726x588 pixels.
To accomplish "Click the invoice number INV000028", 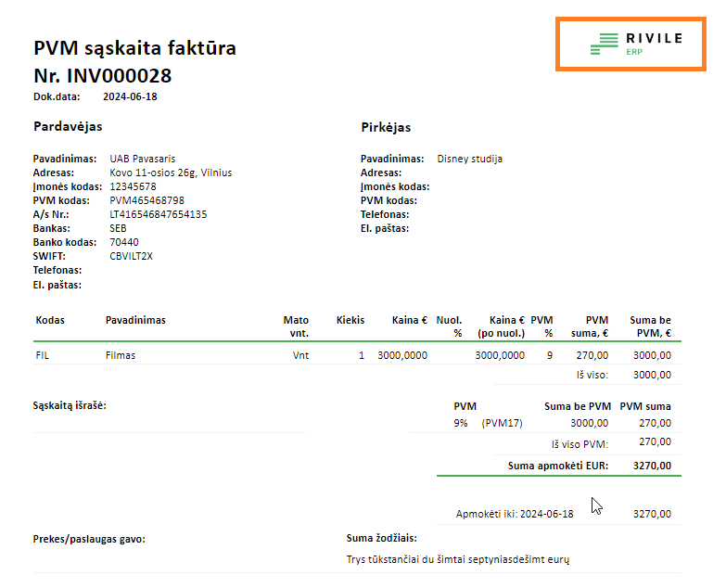I will (102, 76).
